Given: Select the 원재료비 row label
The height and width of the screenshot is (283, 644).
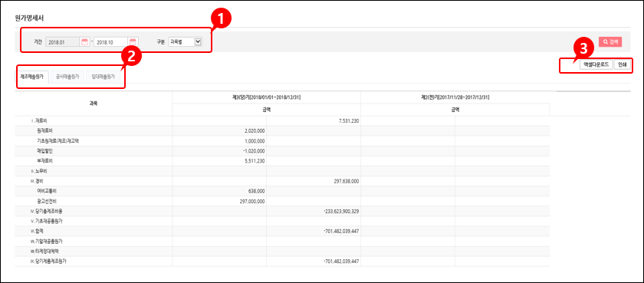Looking at the screenshot, I should point(44,131).
